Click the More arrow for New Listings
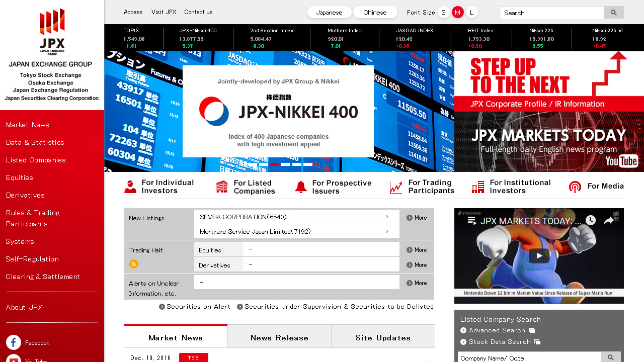Screen dimensions: 644x362 pyautogui.click(x=417, y=218)
